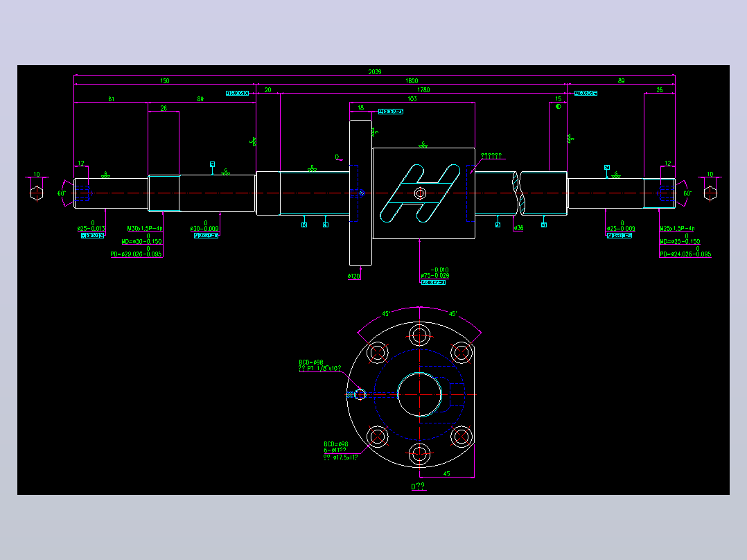Select the 18 flange thickness dimension

[x=360, y=108]
